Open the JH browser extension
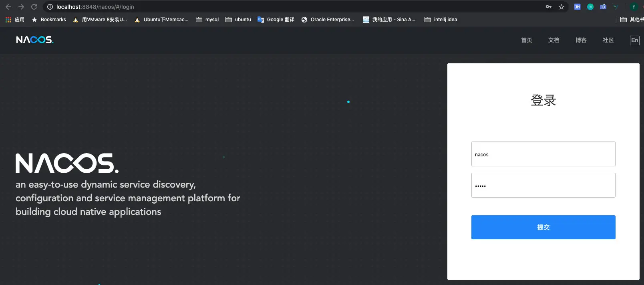644x285 pixels. point(577,7)
